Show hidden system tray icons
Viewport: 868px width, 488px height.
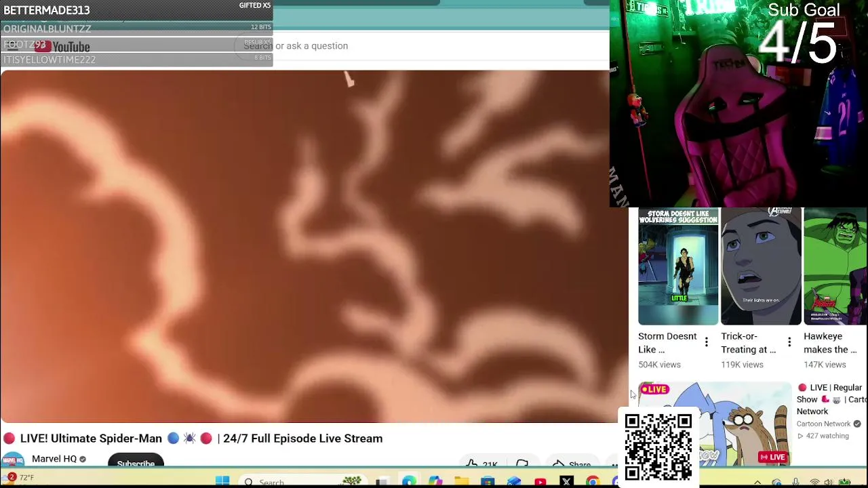(x=757, y=483)
